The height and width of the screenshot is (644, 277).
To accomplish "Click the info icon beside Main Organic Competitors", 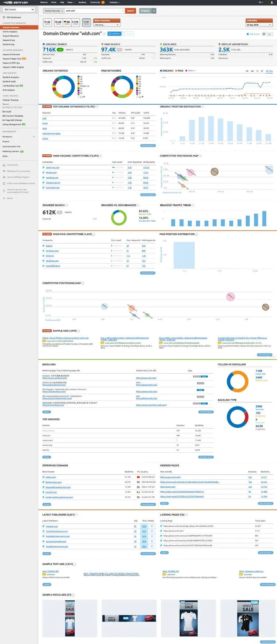I will (100, 156).
